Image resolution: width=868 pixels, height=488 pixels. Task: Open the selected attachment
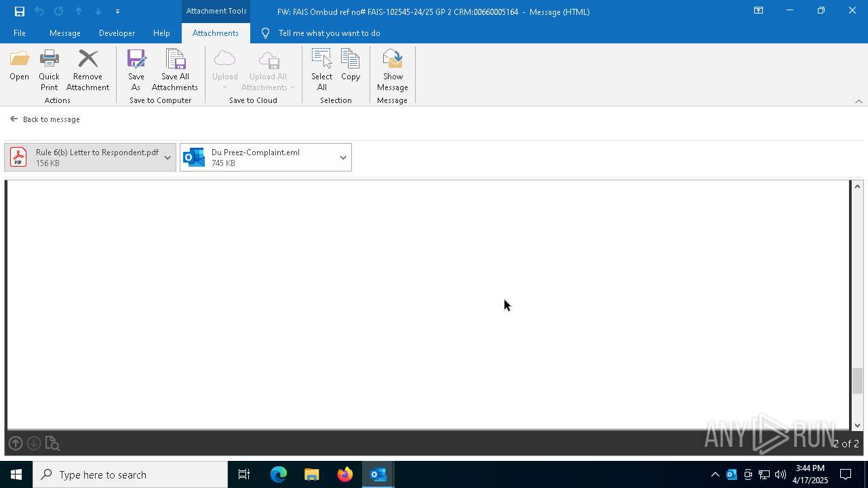point(19,66)
